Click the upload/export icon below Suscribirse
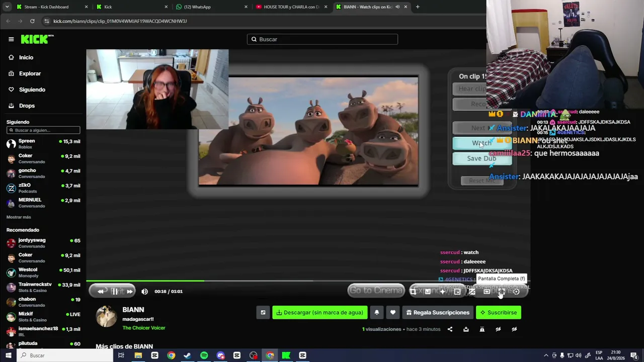 466,329
